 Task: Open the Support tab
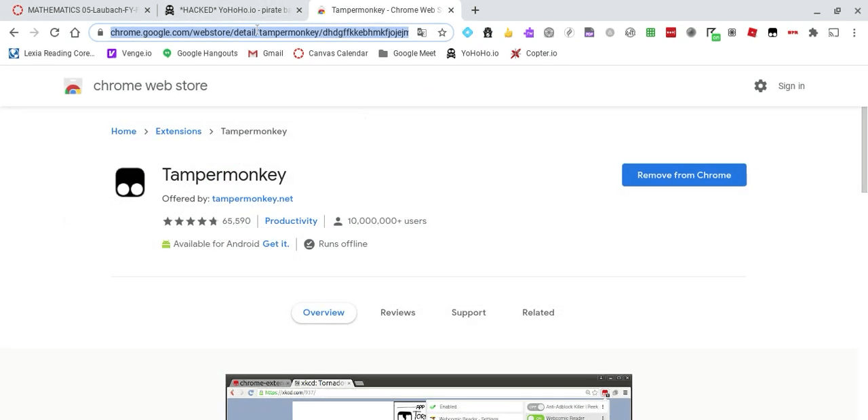tap(469, 313)
